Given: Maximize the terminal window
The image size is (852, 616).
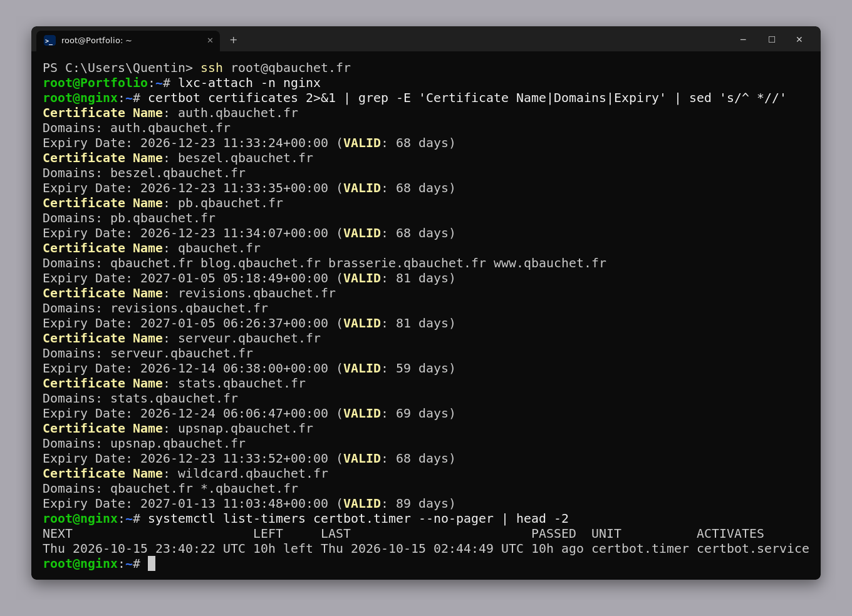Looking at the screenshot, I should pos(772,39).
